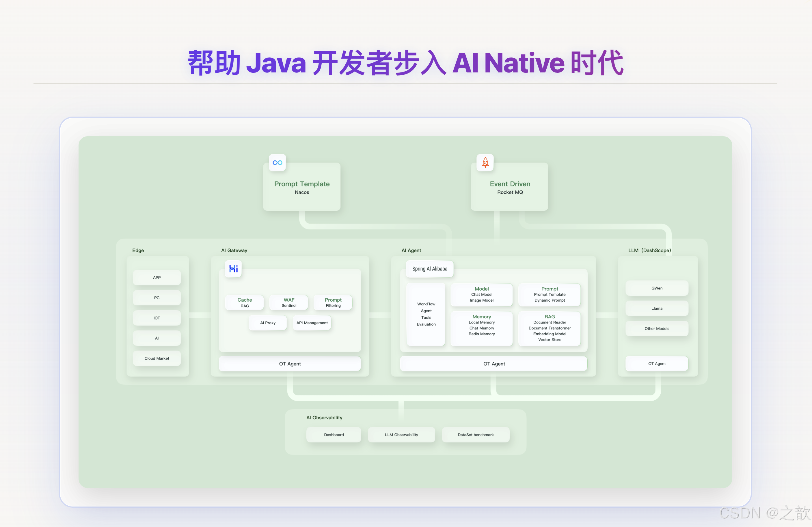812x527 pixels.
Task: Open the LLM Observability box
Action: [x=401, y=435]
